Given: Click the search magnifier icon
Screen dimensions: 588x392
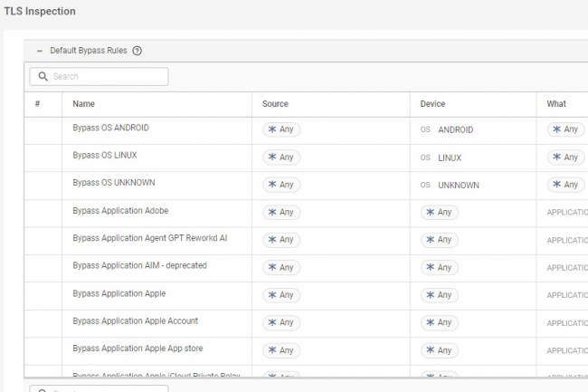Looking at the screenshot, I should click(43, 77).
